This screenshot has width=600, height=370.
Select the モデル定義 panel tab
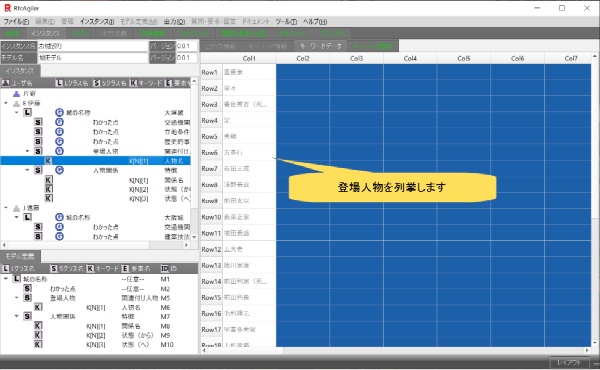pos(20,256)
